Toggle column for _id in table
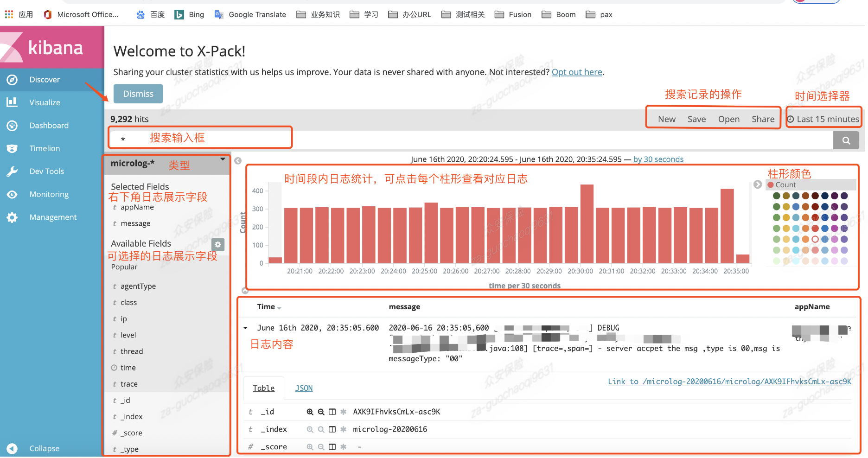The height and width of the screenshot is (458, 868). click(x=332, y=412)
